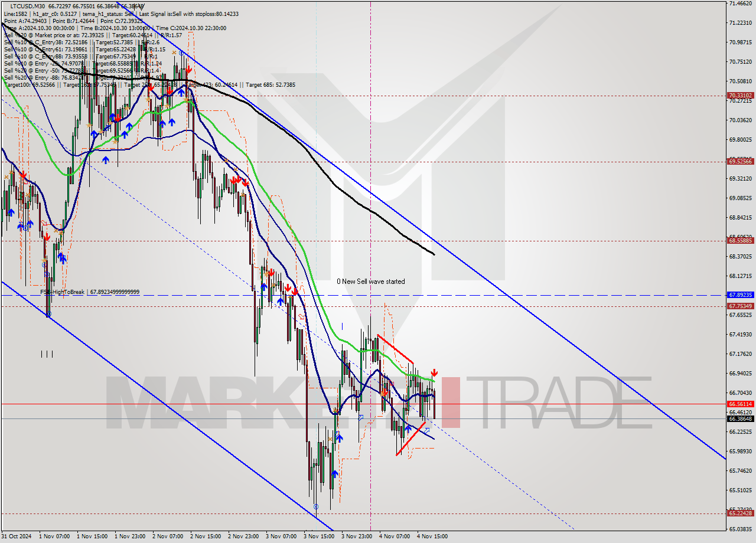Image resolution: width=756 pixels, height=543 pixels.
Task: Click the '1 Nov 15:00' time axis label
Action: (92, 537)
